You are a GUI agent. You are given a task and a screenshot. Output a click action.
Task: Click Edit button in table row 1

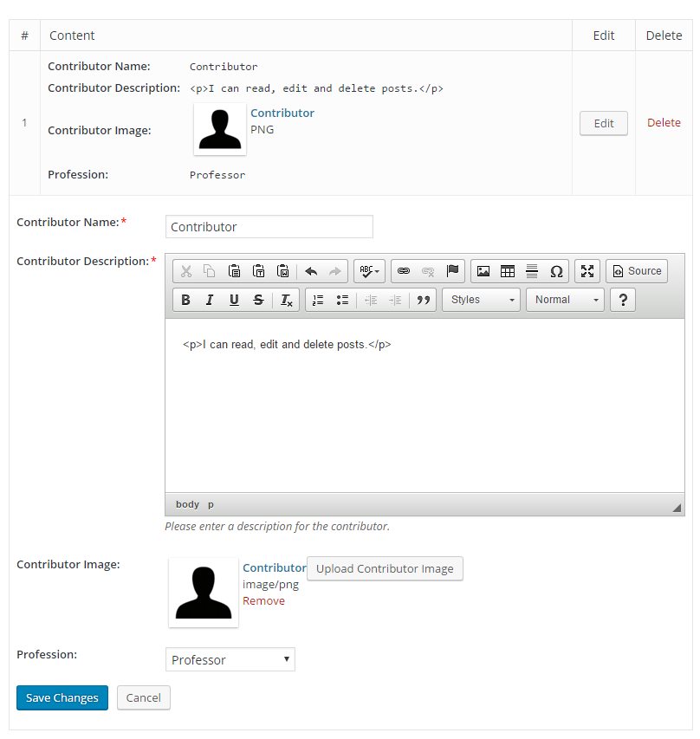603,124
